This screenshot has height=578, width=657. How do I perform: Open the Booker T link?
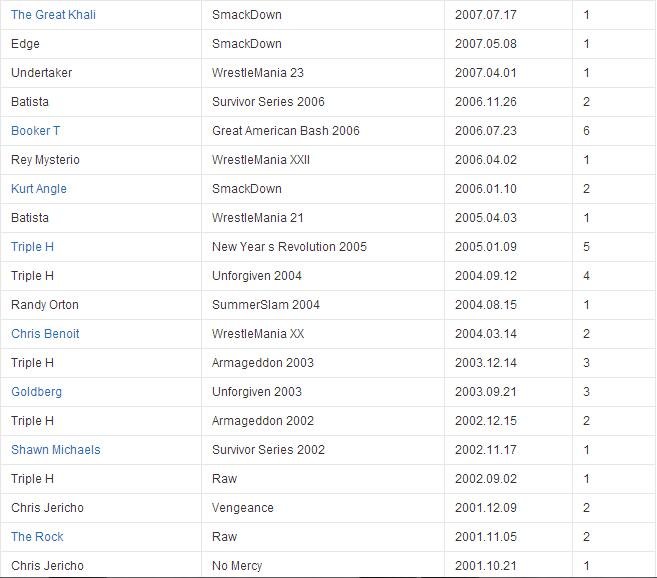coord(36,131)
